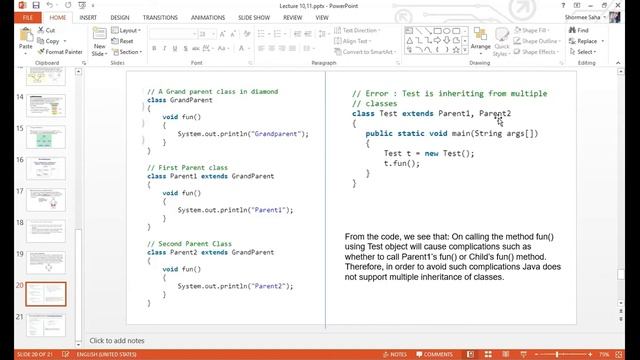The image size is (640, 360).
Task: Open the Shomee Saha account menu
Action: tap(585, 17)
